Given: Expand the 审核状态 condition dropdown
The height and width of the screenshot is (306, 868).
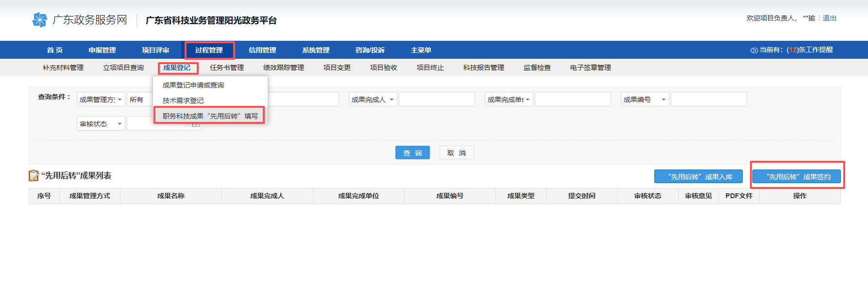Looking at the screenshot, I should [101, 123].
